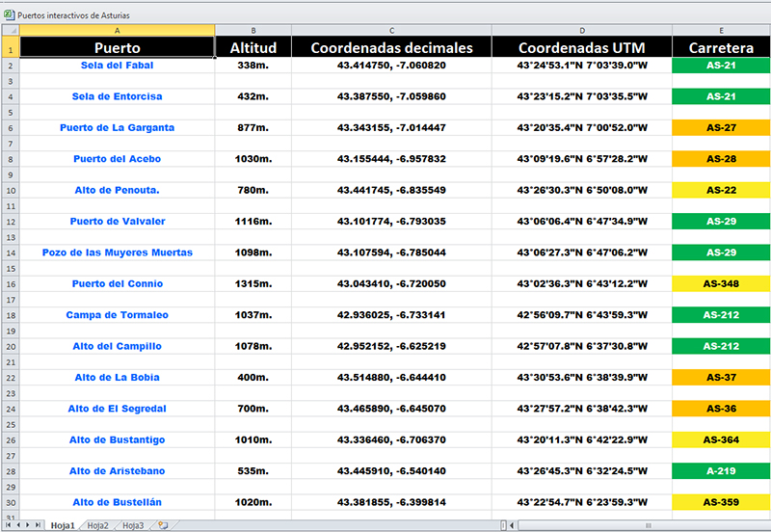Open the Alto del Campillo link
The image size is (771, 532).
click(117, 346)
